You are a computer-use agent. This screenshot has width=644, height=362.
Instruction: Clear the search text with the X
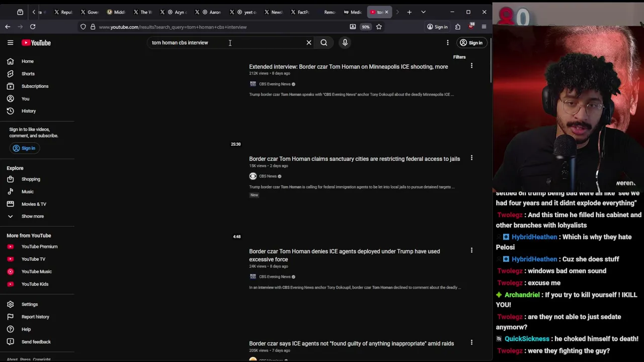[x=309, y=43]
